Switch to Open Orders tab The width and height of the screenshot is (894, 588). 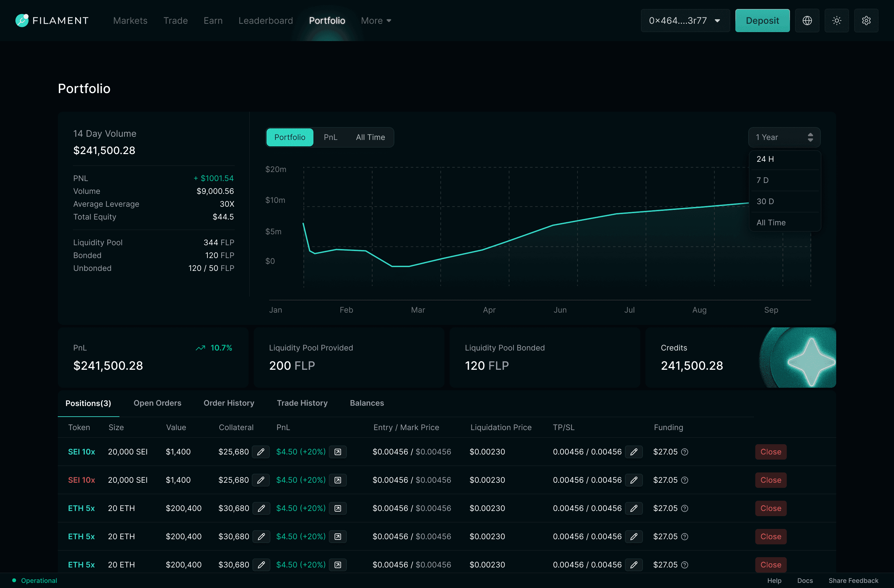tap(157, 403)
